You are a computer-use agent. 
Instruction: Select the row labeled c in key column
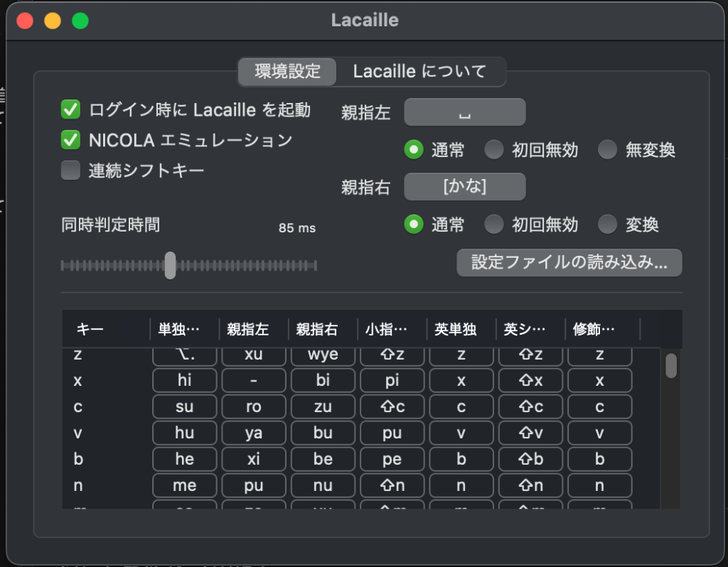(x=78, y=407)
